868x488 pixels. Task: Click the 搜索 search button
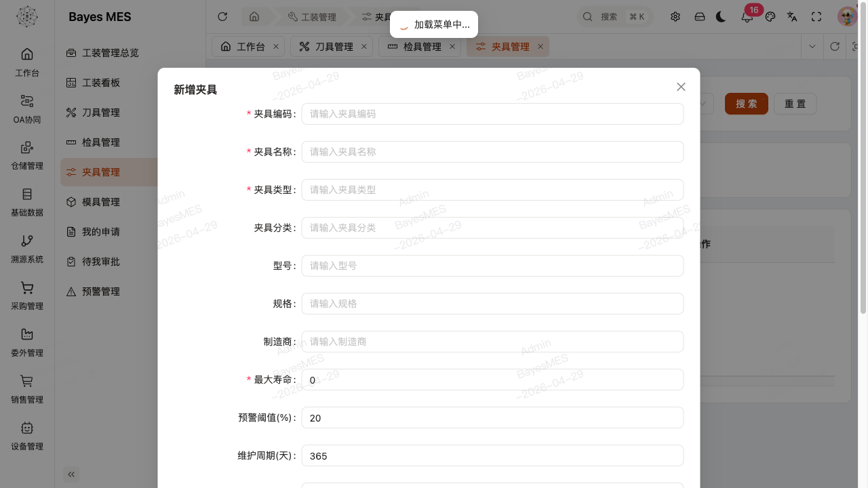click(x=747, y=104)
